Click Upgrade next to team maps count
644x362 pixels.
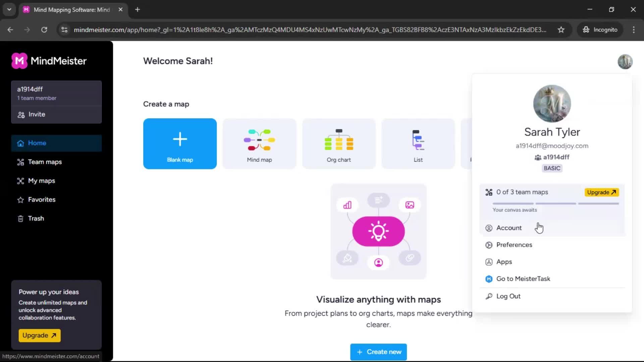601,192
